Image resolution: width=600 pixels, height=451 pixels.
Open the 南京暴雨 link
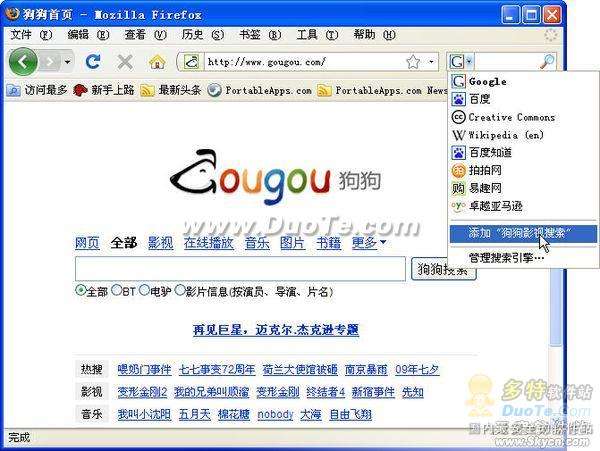pyautogui.click(x=366, y=370)
